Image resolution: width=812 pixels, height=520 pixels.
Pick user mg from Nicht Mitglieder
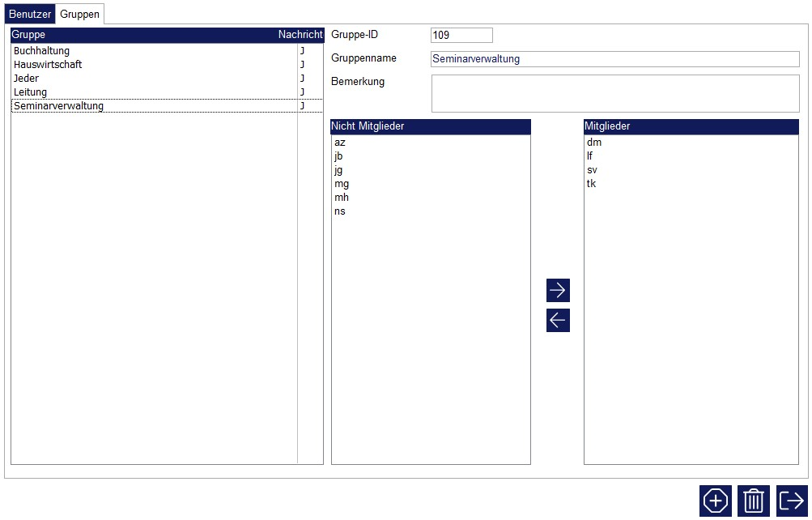(342, 184)
